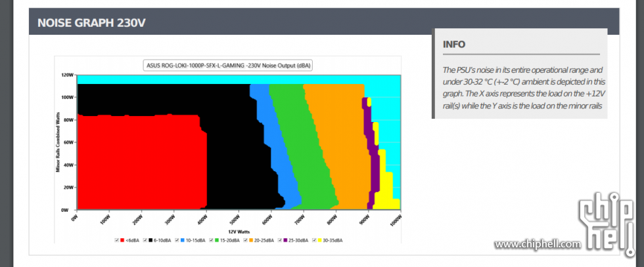Click the 12V Watts axis label

[x=238, y=232]
